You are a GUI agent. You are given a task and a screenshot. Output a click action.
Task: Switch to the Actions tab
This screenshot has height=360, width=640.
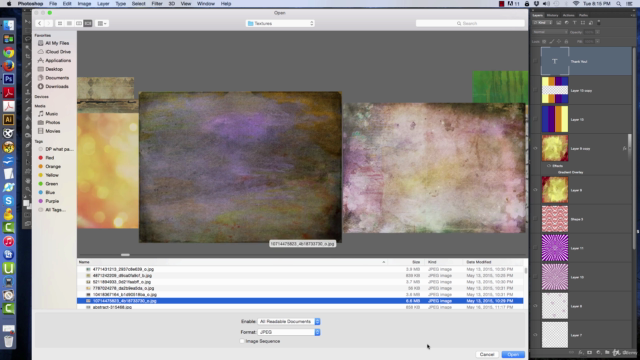click(x=568, y=15)
